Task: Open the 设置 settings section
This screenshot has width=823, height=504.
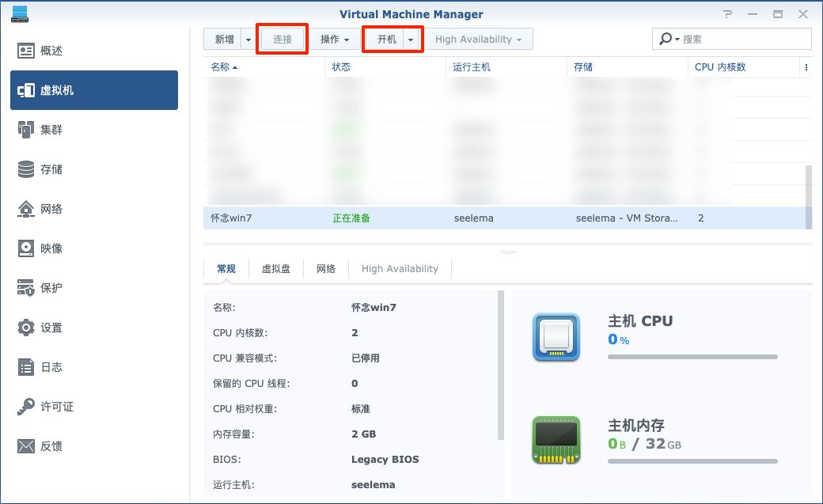Action: pos(94,328)
